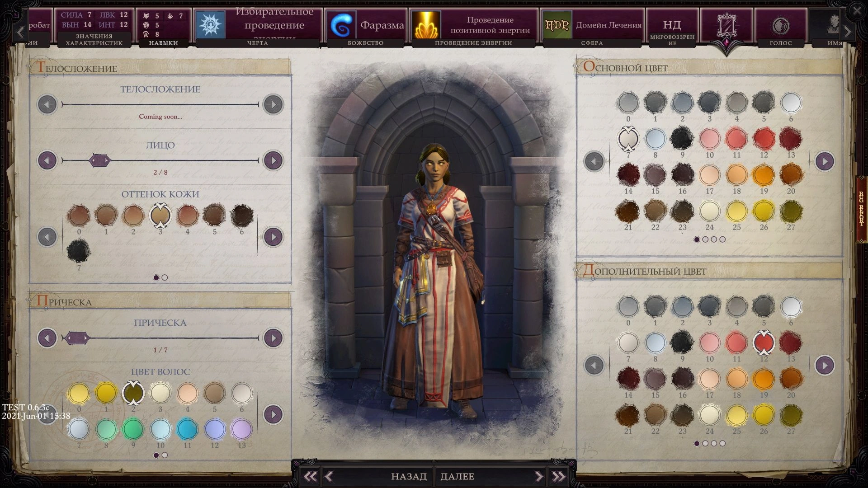
Task: Select first page dot of secondary colors
Action: [x=697, y=443]
